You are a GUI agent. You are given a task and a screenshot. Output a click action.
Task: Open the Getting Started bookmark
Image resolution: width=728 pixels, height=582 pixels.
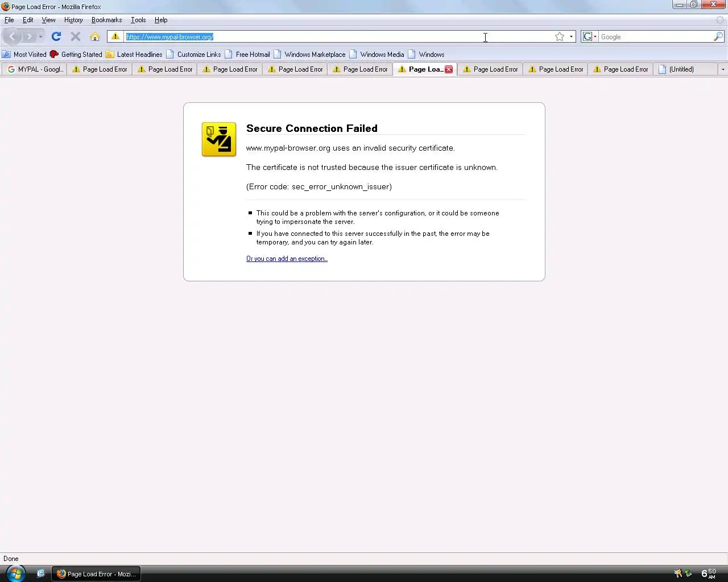(x=76, y=55)
